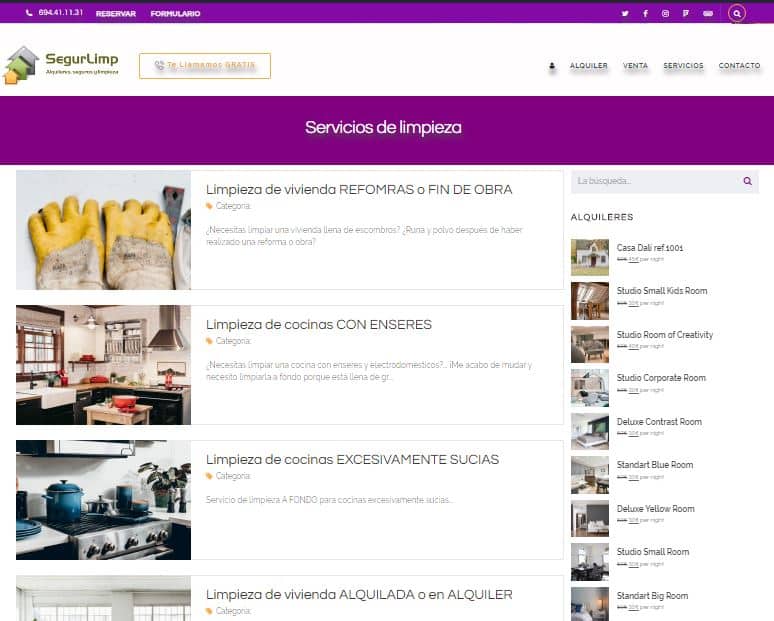This screenshot has height=621, width=774.
Task: Click the magnifier in the sidebar search box
Action: (747, 182)
